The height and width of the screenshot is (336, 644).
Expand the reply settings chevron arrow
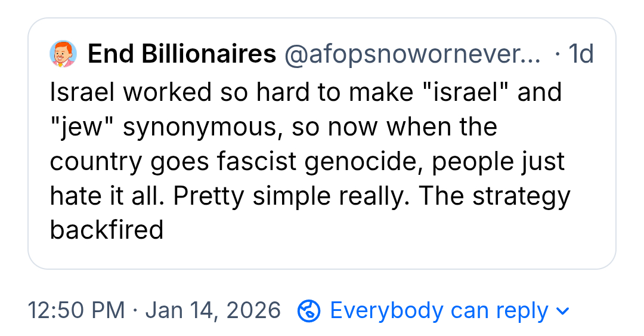point(562,312)
